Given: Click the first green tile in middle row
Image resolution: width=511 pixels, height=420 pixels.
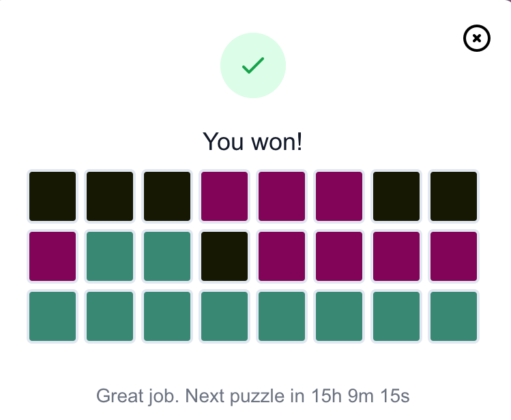Looking at the screenshot, I should [x=110, y=256].
